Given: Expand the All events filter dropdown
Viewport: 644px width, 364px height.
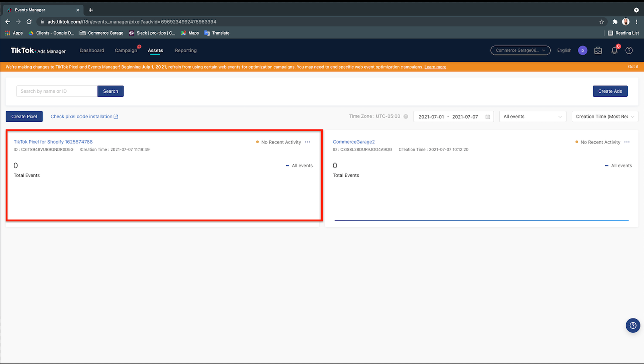Looking at the screenshot, I should 532,117.
